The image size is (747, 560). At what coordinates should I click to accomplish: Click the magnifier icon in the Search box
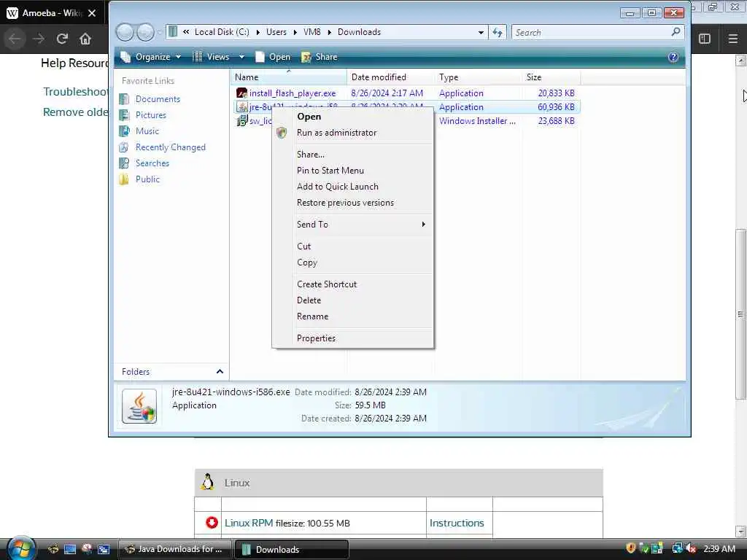(x=676, y=32)
